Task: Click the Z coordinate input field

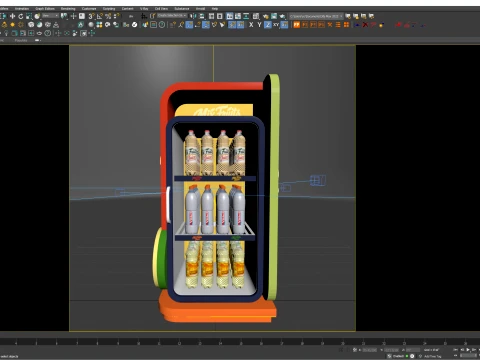Action: (413, 350)
